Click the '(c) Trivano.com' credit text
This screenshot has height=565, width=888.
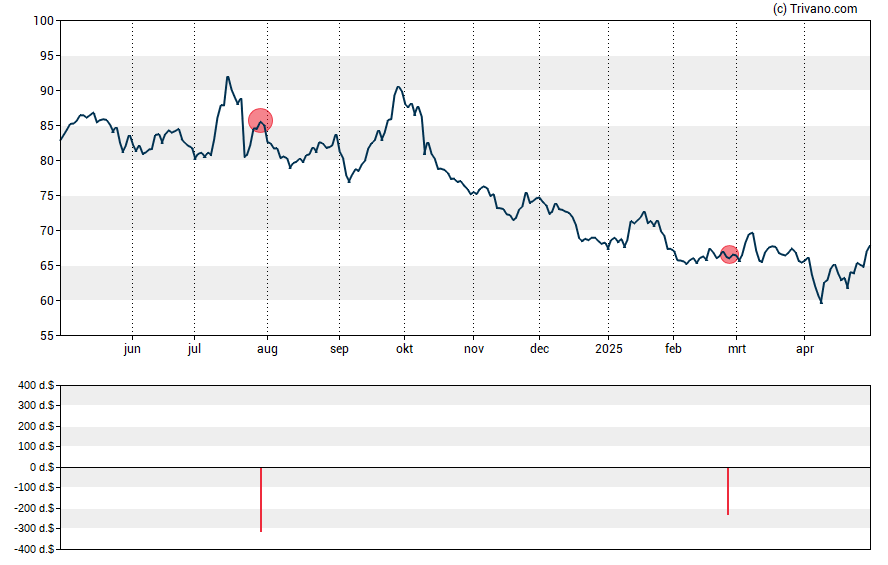(x=815, y=8)
